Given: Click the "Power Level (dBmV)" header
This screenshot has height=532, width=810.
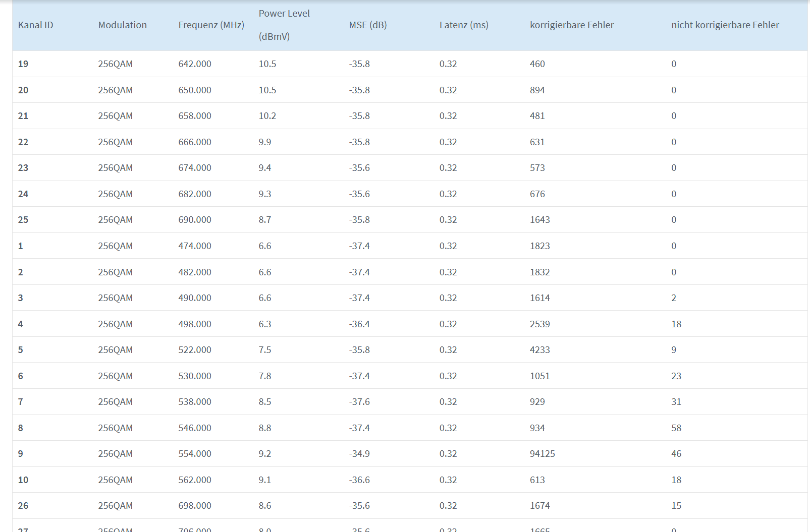Looking at the screenshot, I should tap(284, 25).
